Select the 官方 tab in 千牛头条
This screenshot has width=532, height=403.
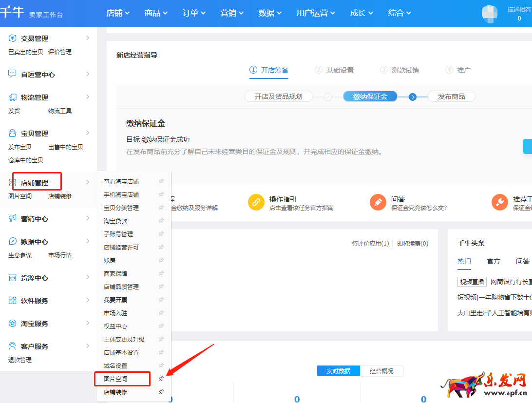pos(494,261)
